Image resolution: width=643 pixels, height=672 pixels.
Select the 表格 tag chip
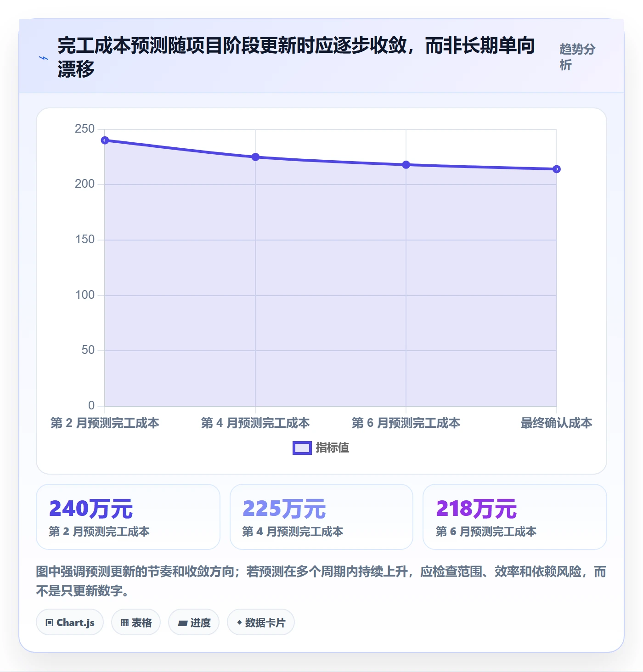click(136, 622)
